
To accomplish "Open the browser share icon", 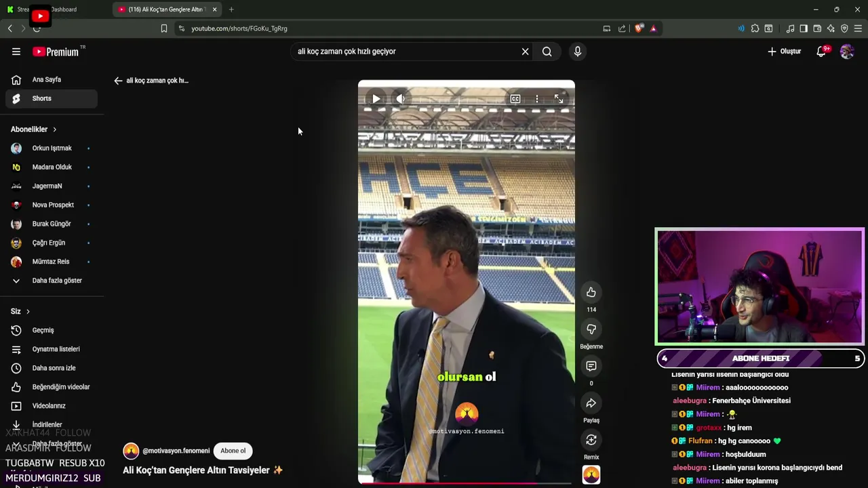I will coord(622,28).
